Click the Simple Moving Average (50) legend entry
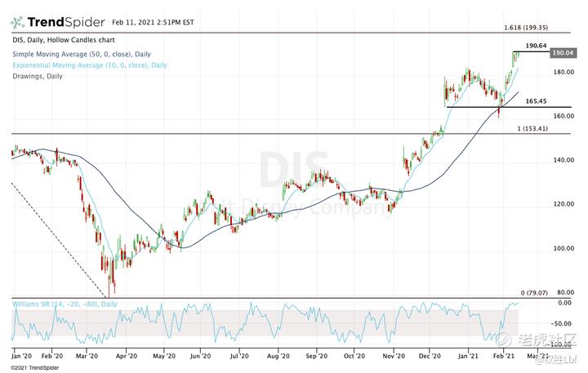 82,55
